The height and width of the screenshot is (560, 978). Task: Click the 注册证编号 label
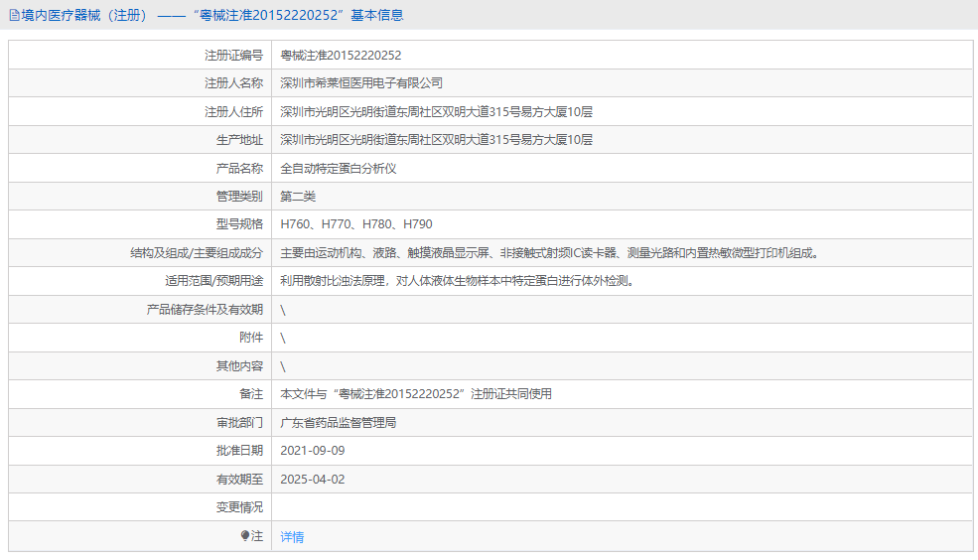234,56
